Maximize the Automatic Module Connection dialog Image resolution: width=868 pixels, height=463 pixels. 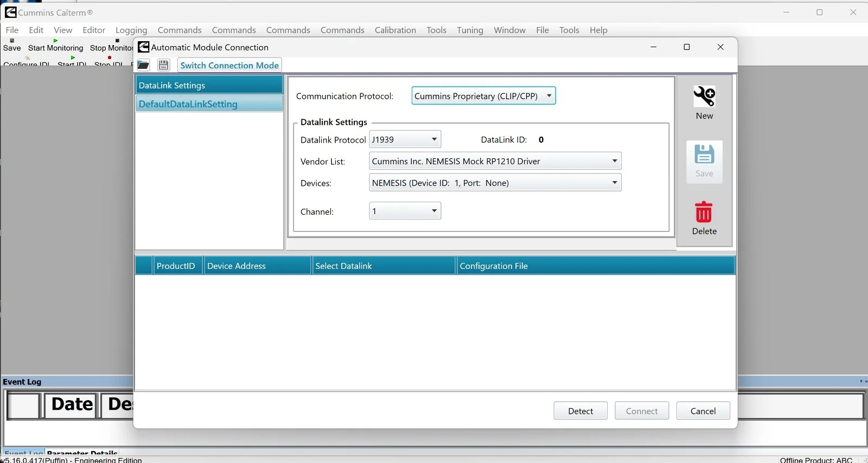(x=687, y=47)
